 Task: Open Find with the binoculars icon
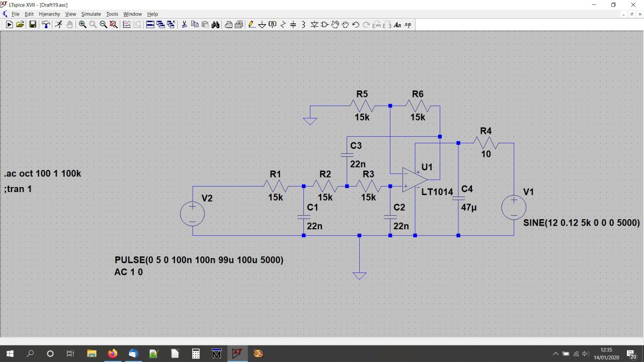pos(216,25)
